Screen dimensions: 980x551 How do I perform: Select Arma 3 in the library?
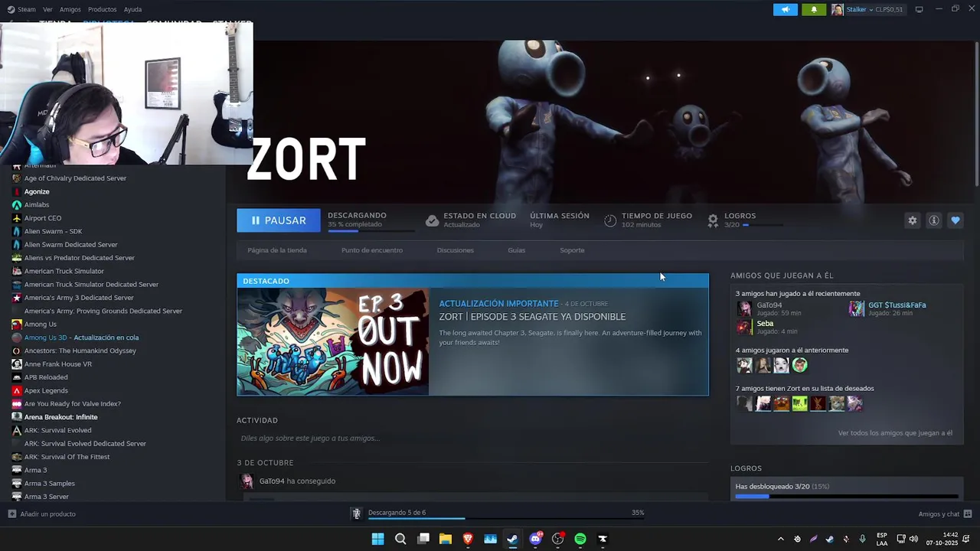coord(35,470)
